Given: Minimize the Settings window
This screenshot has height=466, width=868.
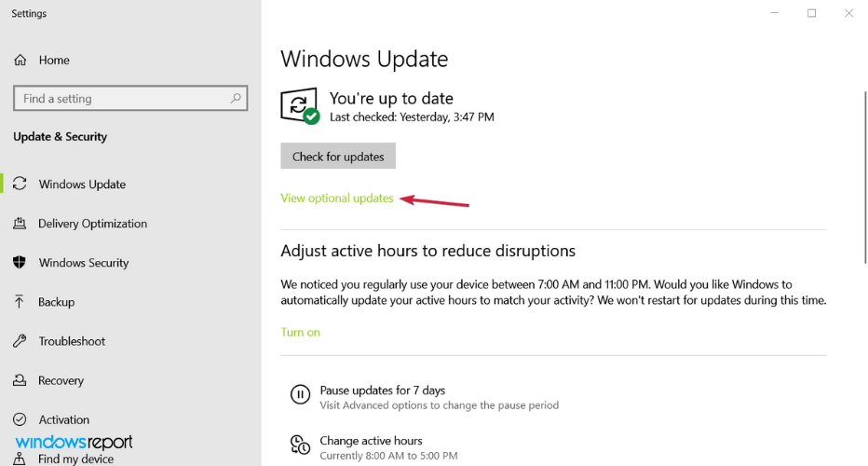Looking at the screenshot, I should click(x=775, y=13).
